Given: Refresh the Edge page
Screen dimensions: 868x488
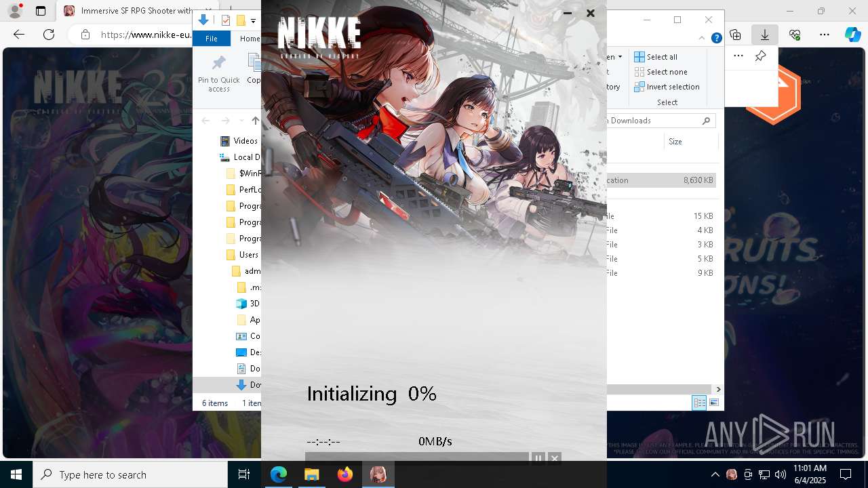Looking at the screenshot, I should point(49,35).
